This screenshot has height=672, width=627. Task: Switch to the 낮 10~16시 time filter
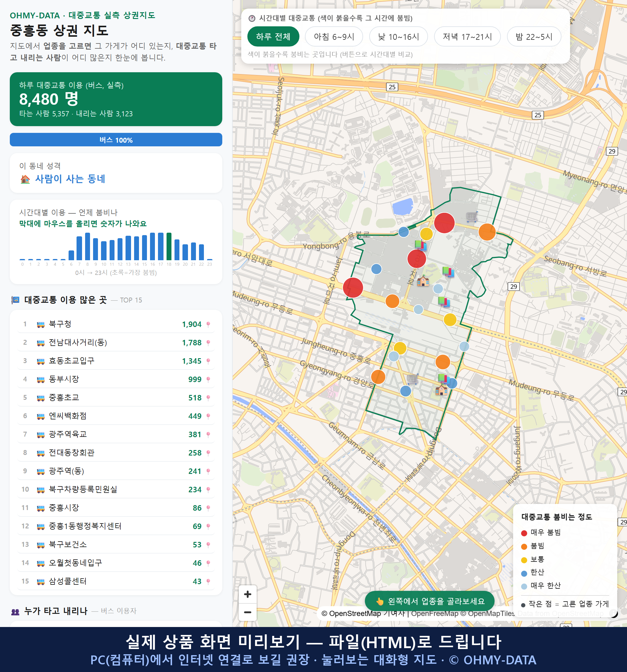(x=399, y=36)
